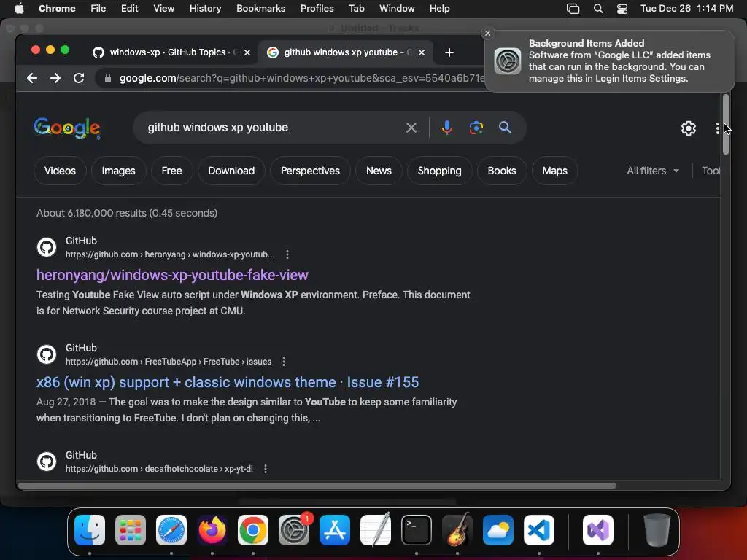
Task: Dismiss the Background Items Added notification
Action: click(487, 34)
